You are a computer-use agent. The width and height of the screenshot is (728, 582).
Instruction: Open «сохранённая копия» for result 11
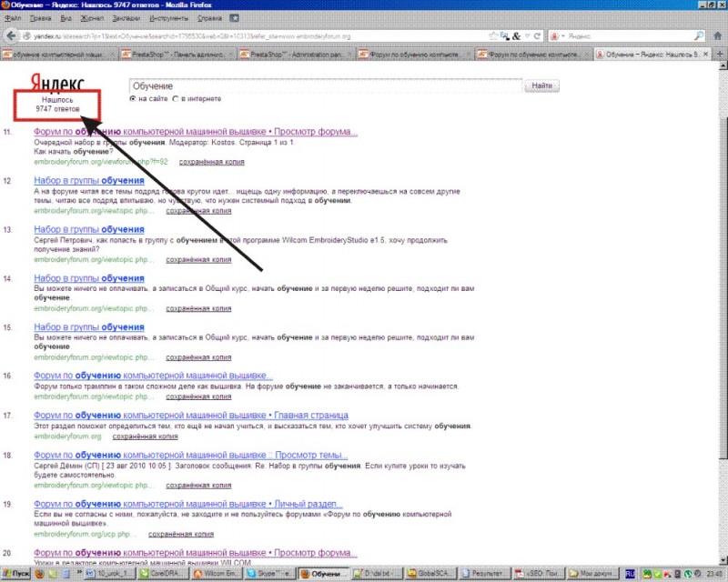[212, 162]
